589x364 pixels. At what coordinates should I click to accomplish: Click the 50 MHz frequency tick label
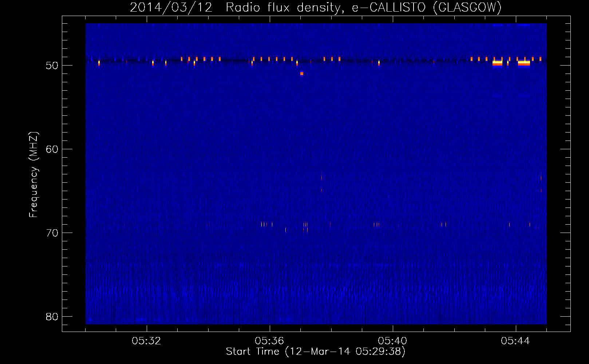coord(52,66)
